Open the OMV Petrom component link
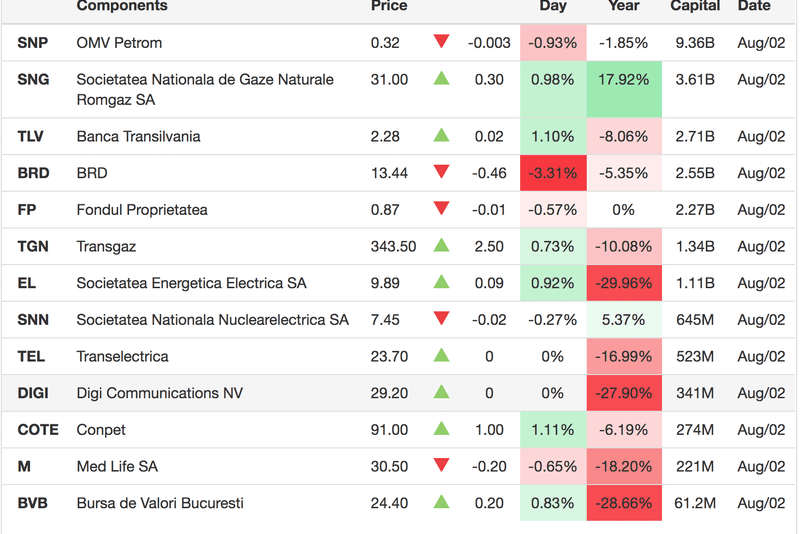Screen dimensions: 800x534 tap(119, 43)
